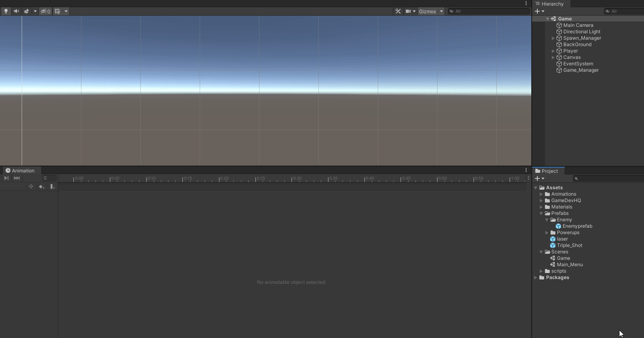Select the Hierarchy tab
Viewport: 644px width, 338px height.
click(x=551, y=4)
